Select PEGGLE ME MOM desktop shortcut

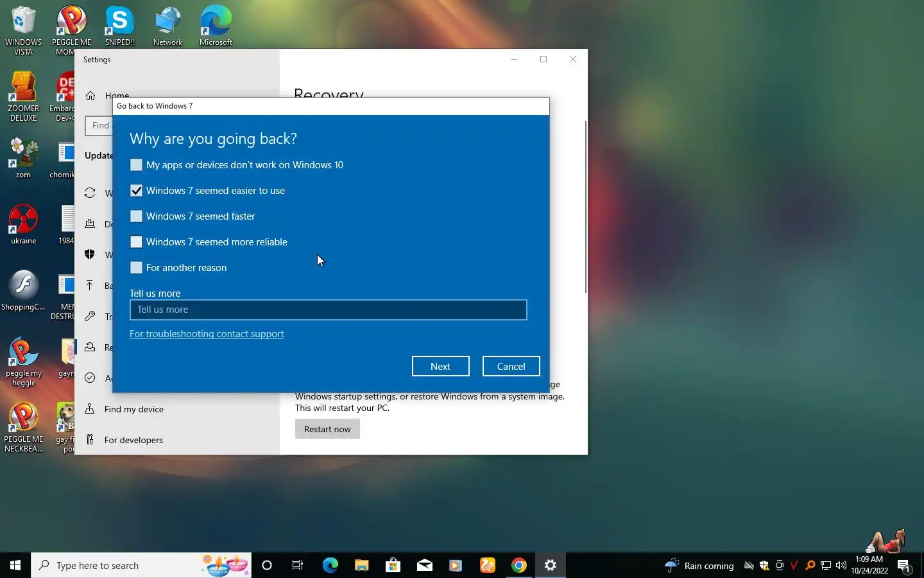(x=71, y=31)
